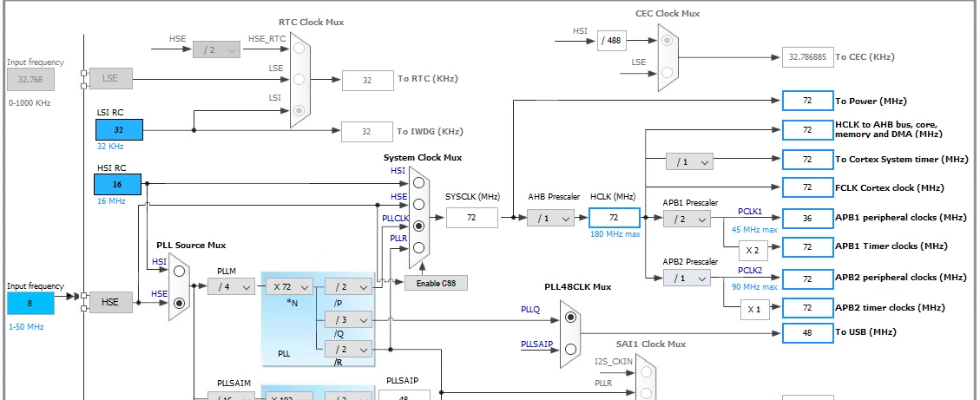The width and height of the screenshot is (980, 400).
Task: Click the 1-50 MHz range label
Action: point(26,327)
